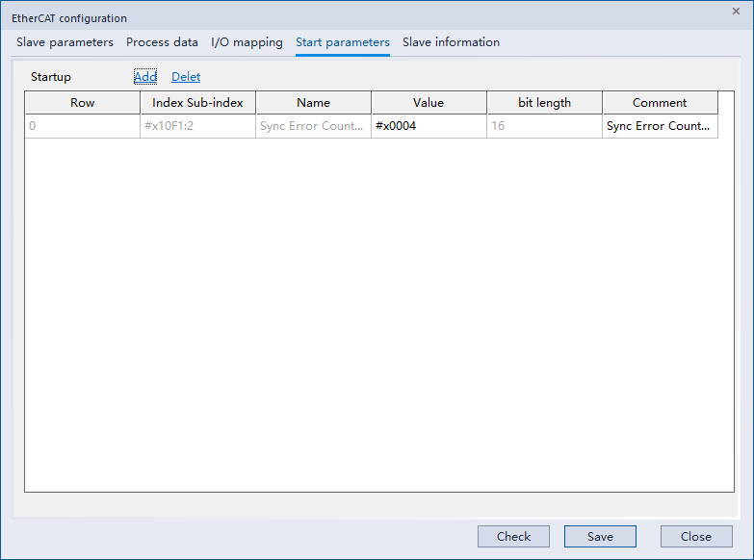
Task: Select the #x0004 value cell
Action: (x=429, y=126)
